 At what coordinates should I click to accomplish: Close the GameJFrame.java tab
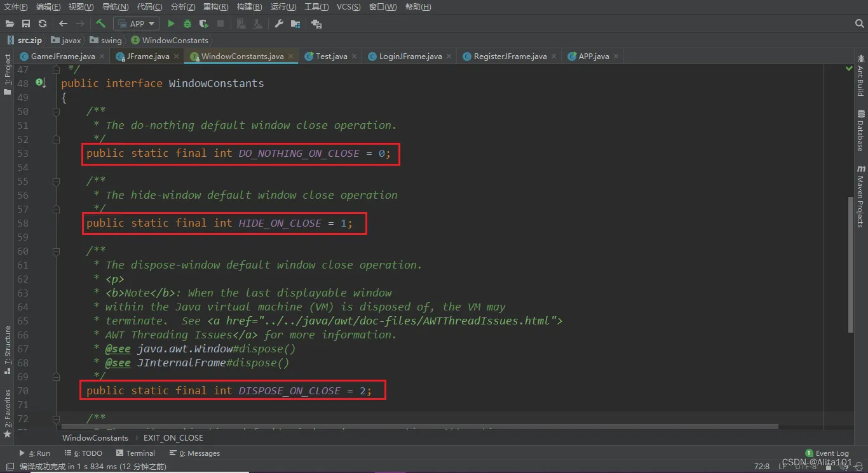pyautogui.click(x=102, y=56)
